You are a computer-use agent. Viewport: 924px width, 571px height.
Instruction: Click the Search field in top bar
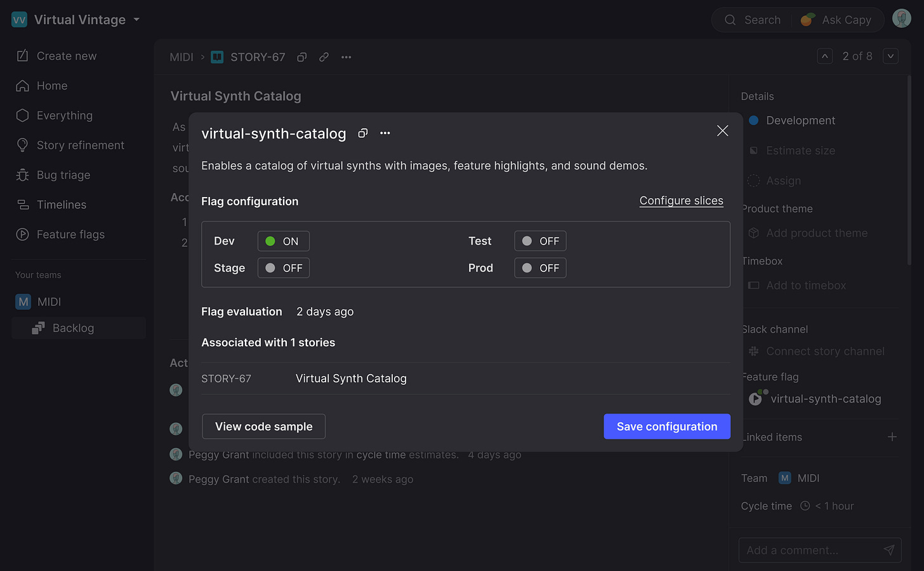tap(753, 20)
